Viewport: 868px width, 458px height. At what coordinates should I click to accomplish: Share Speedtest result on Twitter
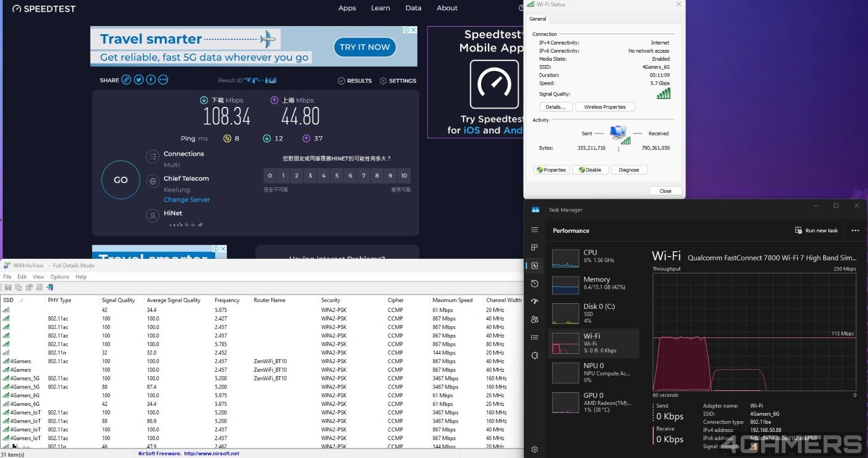pos(139,80)
